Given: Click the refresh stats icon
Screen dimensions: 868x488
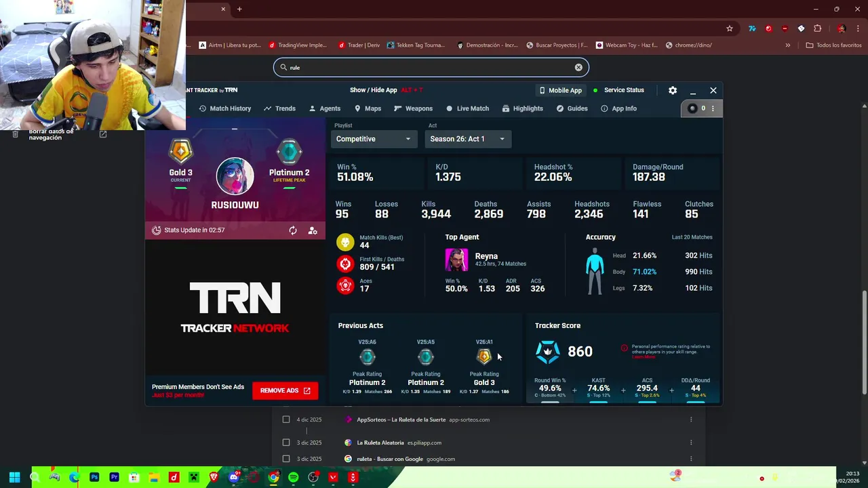Looking at the screenshot, I should [293, 230].
